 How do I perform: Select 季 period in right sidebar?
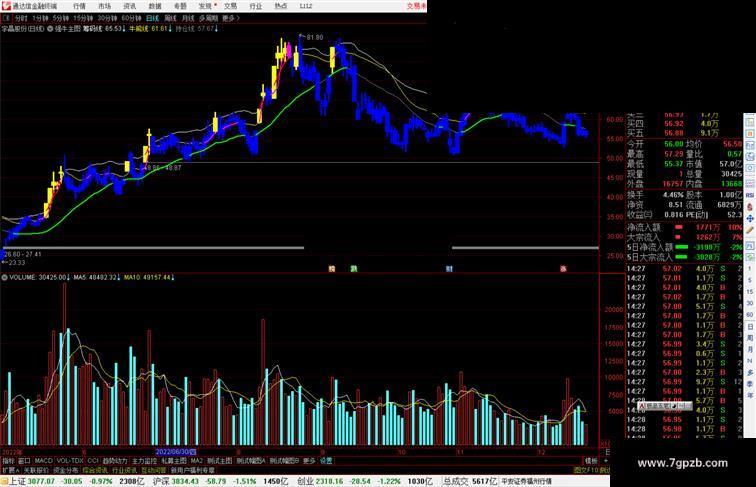click(750, 384)
